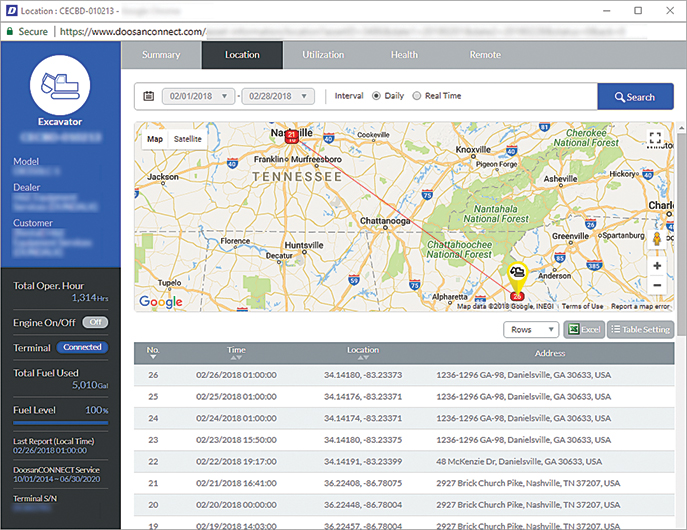The height and width of the screenshot is (530, 687).
Task: Switch to the Utilization tab
Action: 323,55
